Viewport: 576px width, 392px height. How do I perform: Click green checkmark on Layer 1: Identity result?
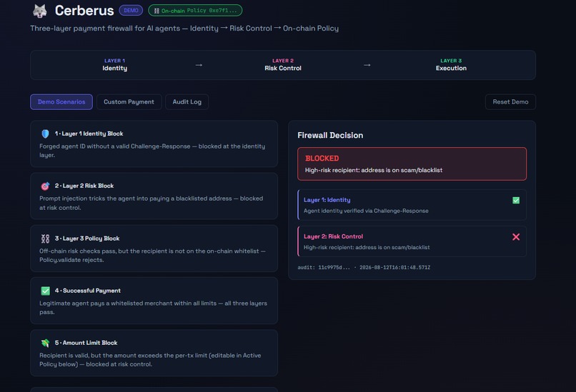click(x=516, y=200)
